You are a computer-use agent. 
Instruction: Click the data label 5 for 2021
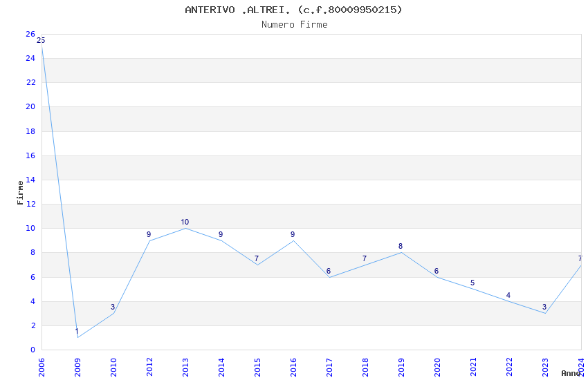(472, 283)
